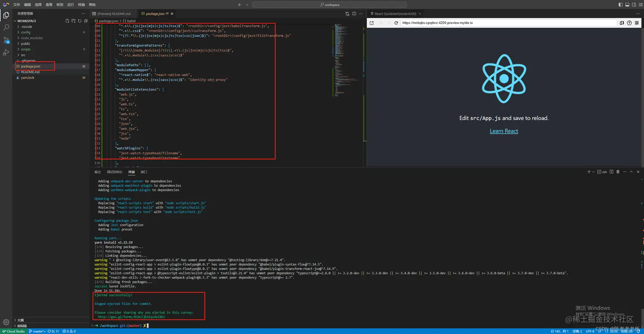Image resolution: width=644 pixels, height=334 pixels.
Task: Open editor more actions ellipsis
Action: coord(360,14)
